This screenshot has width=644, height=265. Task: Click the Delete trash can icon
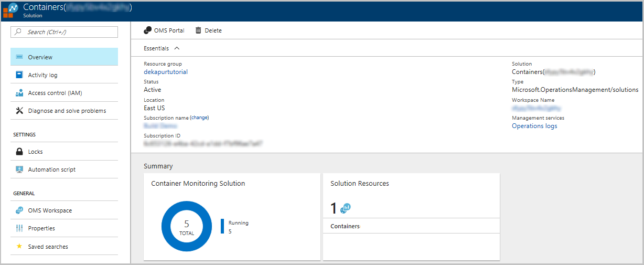click(198, 30)
